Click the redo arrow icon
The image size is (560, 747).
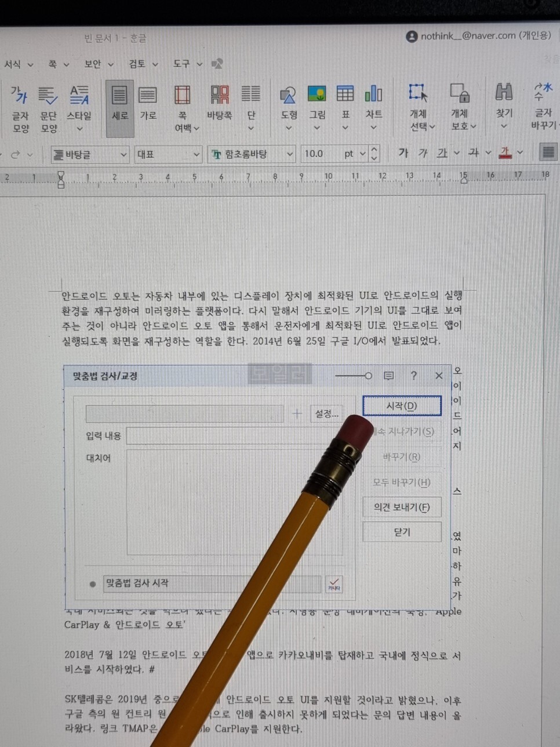click(15, 154)
